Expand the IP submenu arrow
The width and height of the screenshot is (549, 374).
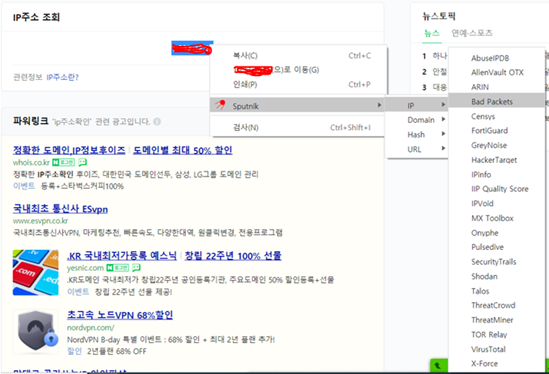tap(443, 105)
